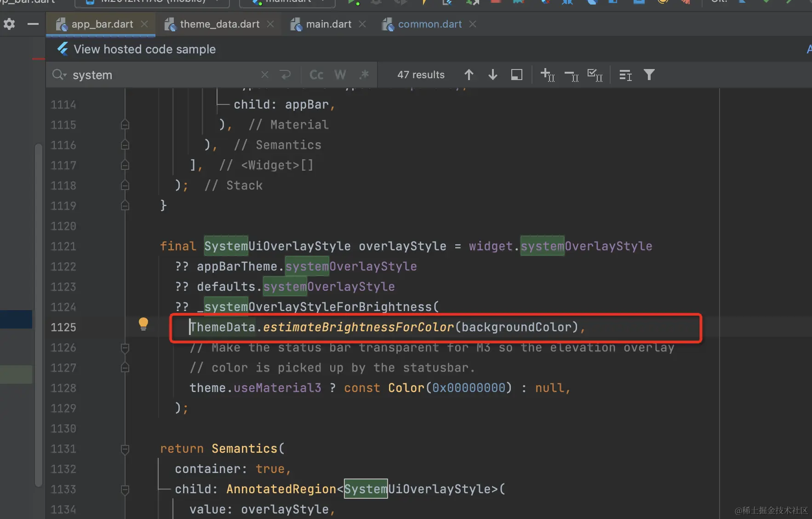
Task: Toggle match case (Cc) in the search bar
Action: [x=316, y=75]
